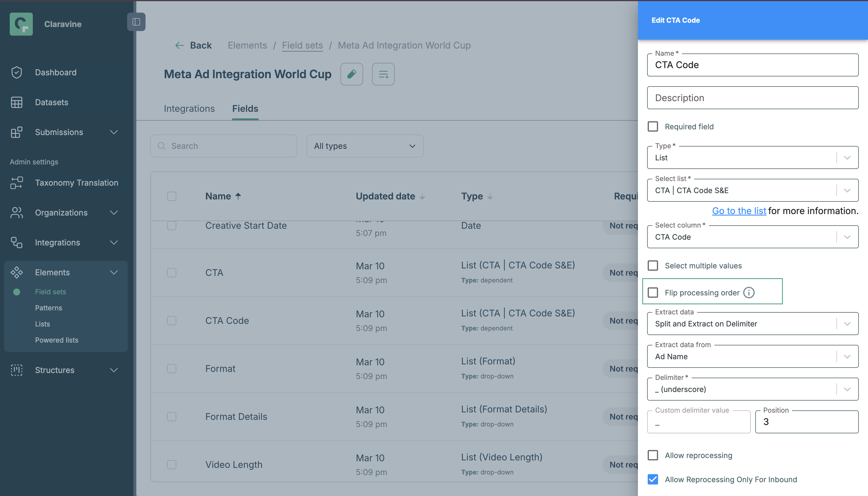The width and height of the screenshot is (868, 496).
Task: Click the Dashboard shield icon
Action: click(16, 72)
